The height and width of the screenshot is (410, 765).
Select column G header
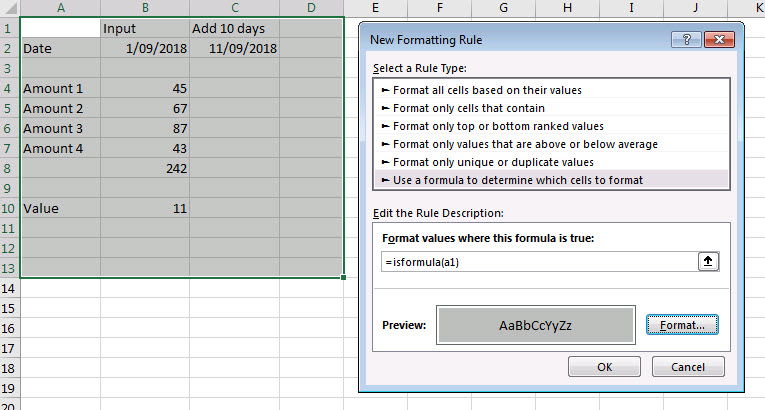[502, 8]
